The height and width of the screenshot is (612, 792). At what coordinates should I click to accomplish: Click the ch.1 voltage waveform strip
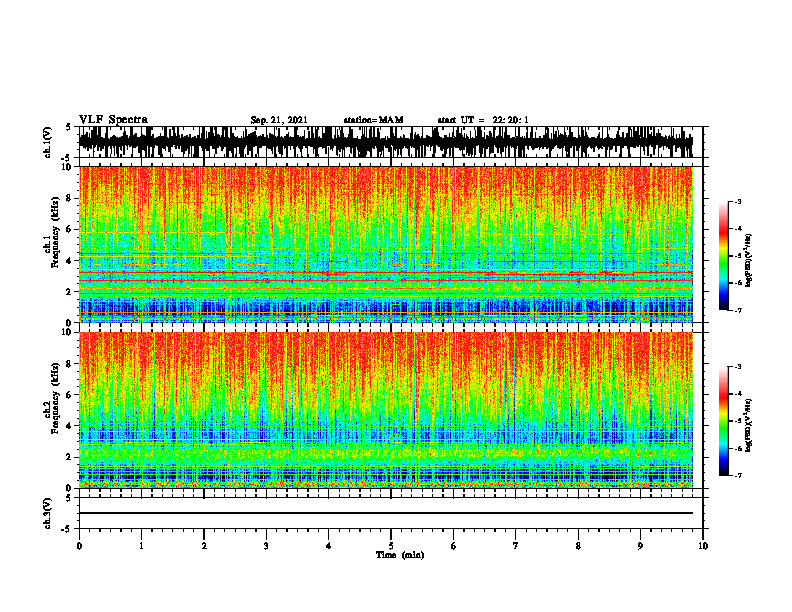tap(386, 142)
